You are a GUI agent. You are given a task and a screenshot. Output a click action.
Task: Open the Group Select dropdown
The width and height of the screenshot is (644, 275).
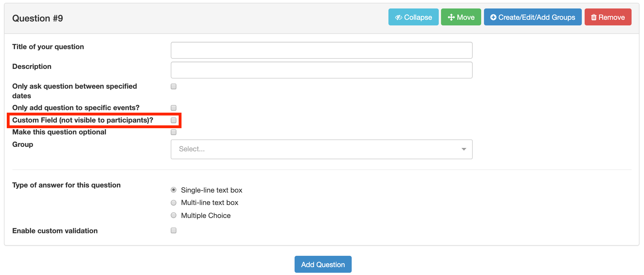point(321,149)
